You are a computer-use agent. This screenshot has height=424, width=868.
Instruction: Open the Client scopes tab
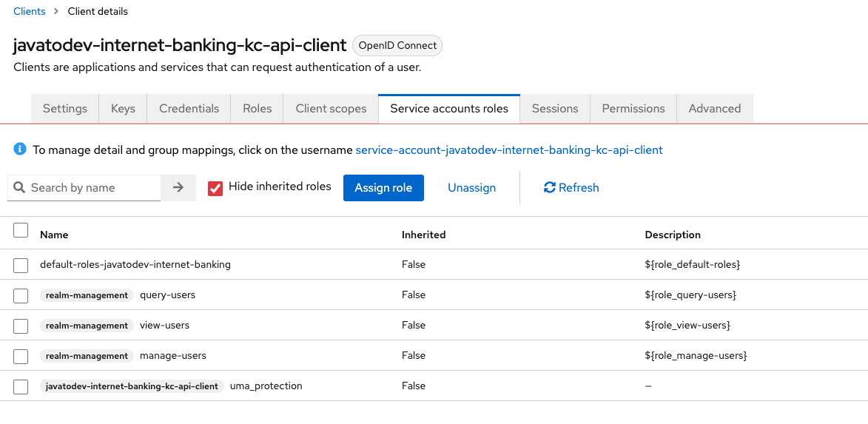[x=331, y=109]
